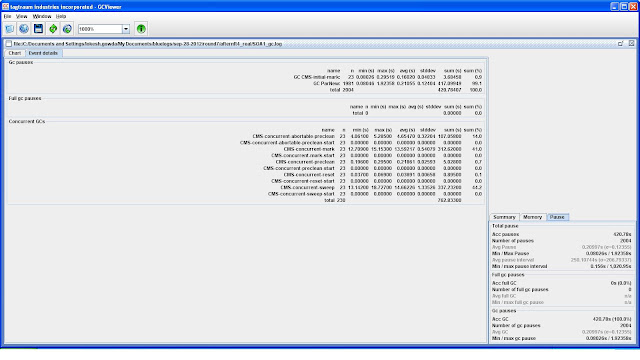Switch to the Memory tab

(x=533, y=217)
